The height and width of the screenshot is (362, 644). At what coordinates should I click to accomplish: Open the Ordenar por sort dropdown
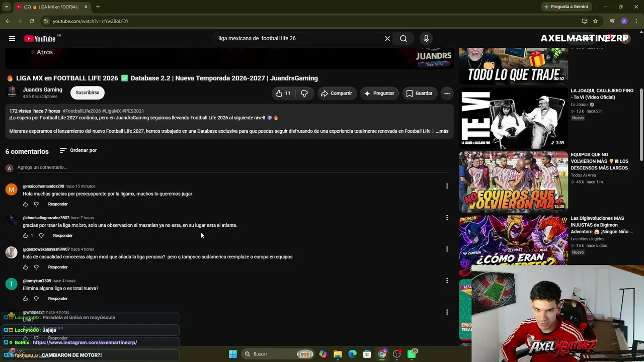(78, 150)
